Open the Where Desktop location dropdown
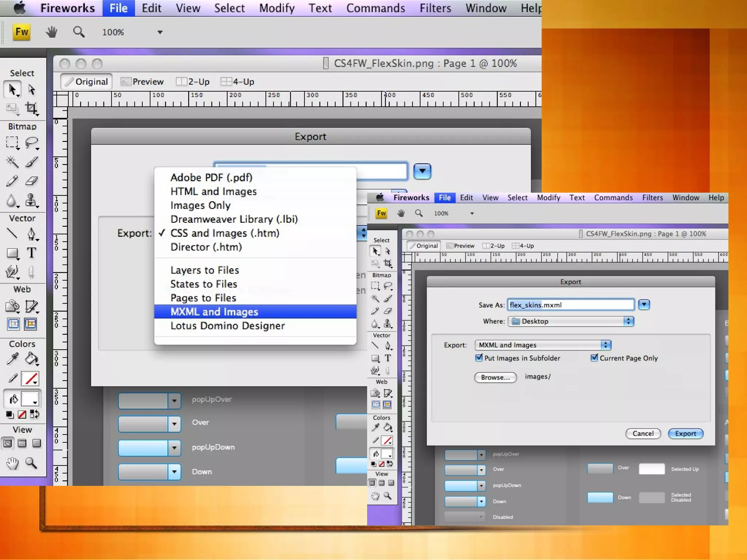The height and width of the screenshot is (560, 747). tap(571, 321)
